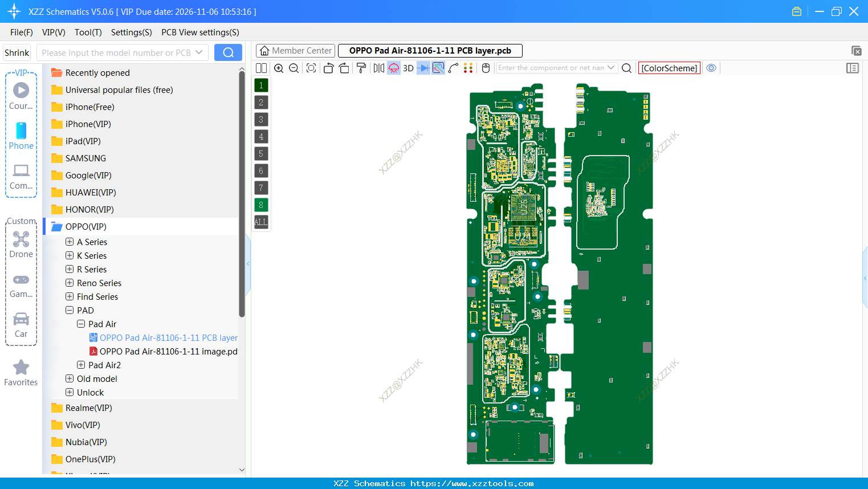Show ALL PCB layers

[x=260, y=222]
